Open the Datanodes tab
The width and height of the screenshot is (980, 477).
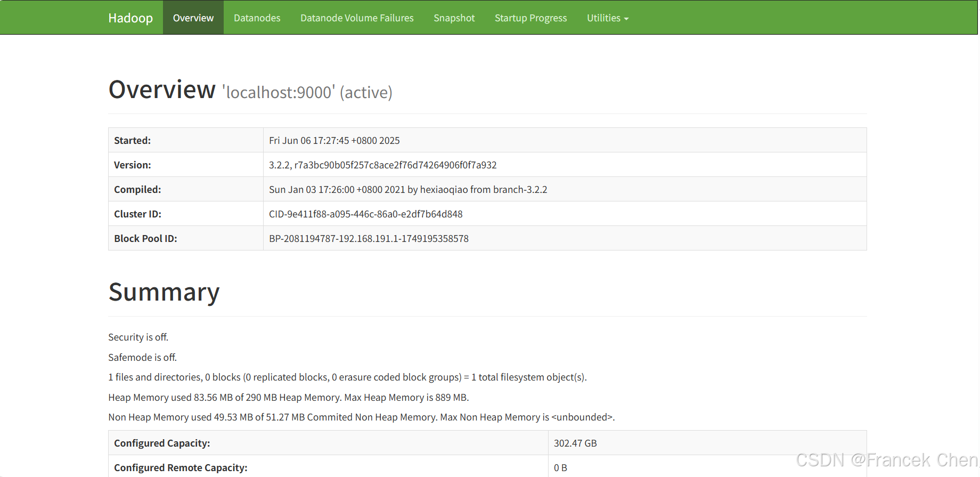coord(257,18)
